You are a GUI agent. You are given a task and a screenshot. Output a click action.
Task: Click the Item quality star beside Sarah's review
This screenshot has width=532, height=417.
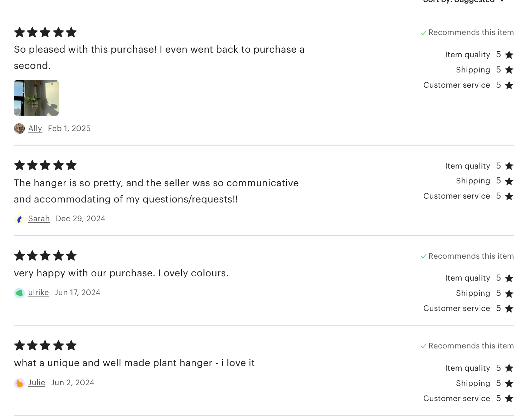pyautogui.click(x=509, y=166)
